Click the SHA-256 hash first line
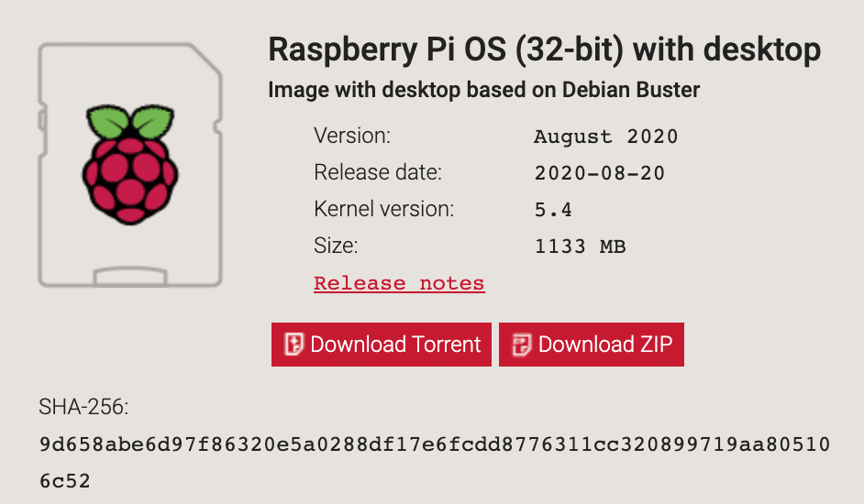Image resolution: width=864 pixels, height=504 pixels. coord(434,444)
